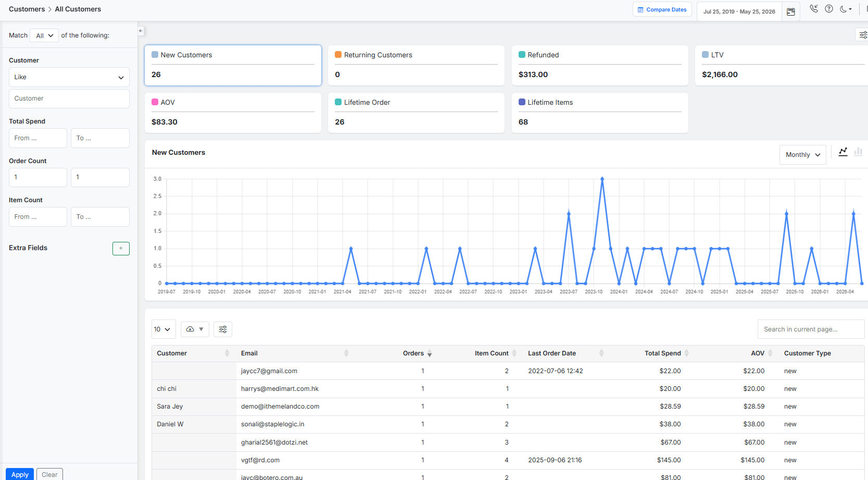Click the Compare Dates button
868x480 pixels.
pyautogui.click(x=662, y=9)
